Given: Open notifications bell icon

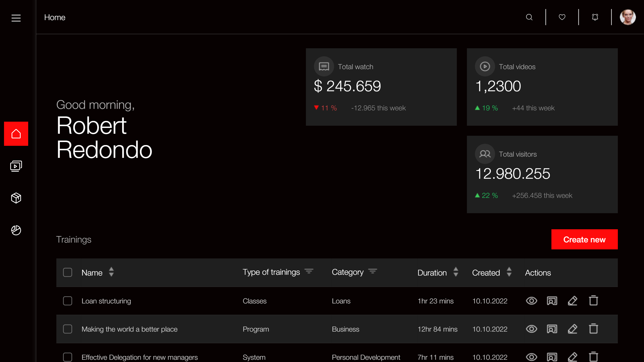Looking at the screenshot, I should click(595, 17).
